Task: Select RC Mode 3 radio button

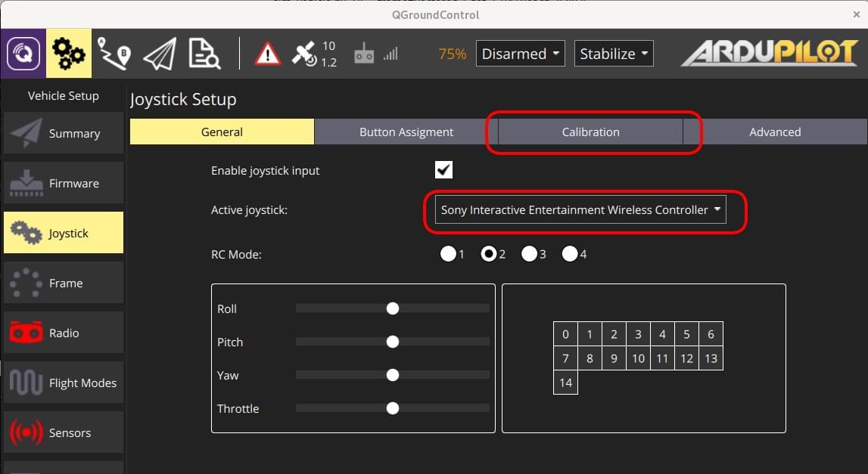Action: point(530,254)
